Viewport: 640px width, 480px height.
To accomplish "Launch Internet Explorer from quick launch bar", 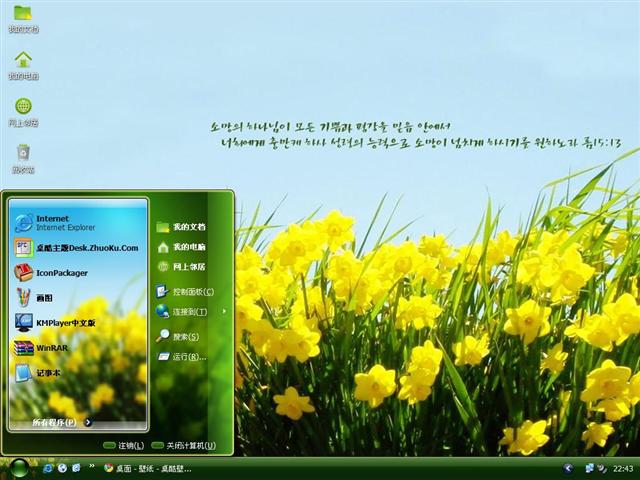I will (48, 468).
